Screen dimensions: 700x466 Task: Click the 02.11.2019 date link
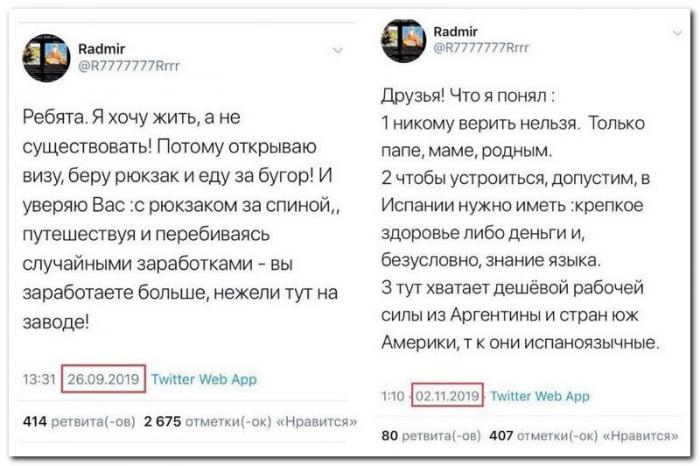[x=448, y=396]
